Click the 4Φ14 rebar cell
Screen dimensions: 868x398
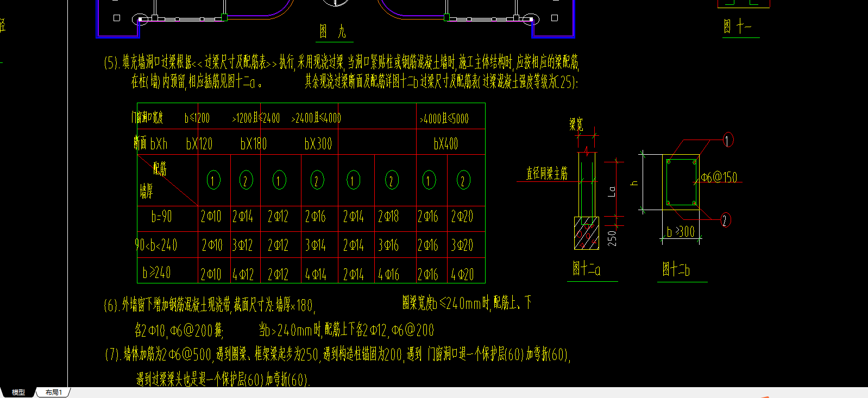click(x=316, y=275)
